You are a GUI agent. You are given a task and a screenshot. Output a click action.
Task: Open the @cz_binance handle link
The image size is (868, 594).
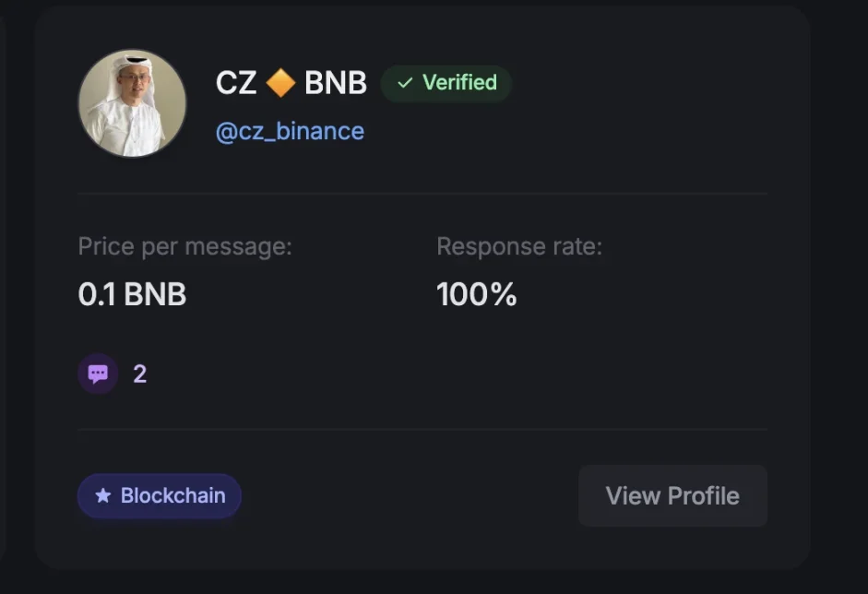pyautogui.click(x=291, y=131)
